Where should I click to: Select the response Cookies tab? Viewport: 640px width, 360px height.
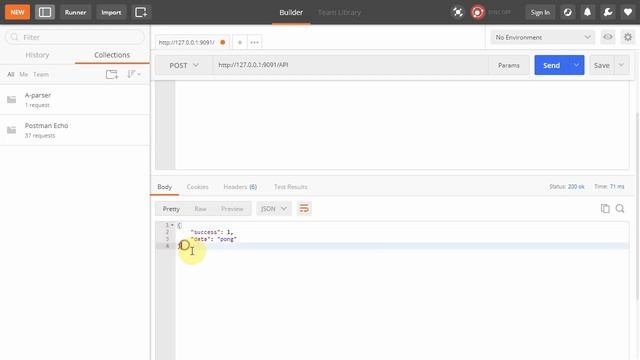[x=198, y=187]
